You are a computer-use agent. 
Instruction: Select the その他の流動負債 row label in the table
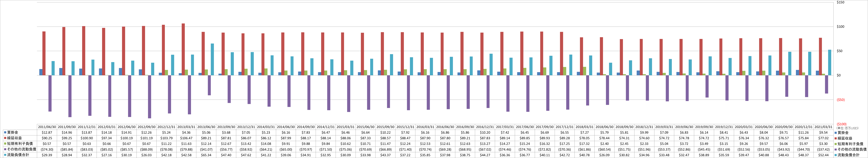tap(22, 149)
